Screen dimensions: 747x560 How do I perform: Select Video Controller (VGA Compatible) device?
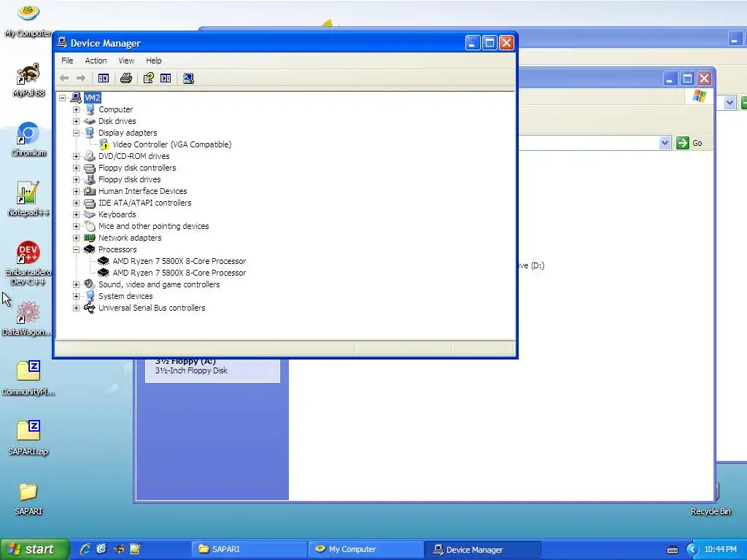[172, 144]
